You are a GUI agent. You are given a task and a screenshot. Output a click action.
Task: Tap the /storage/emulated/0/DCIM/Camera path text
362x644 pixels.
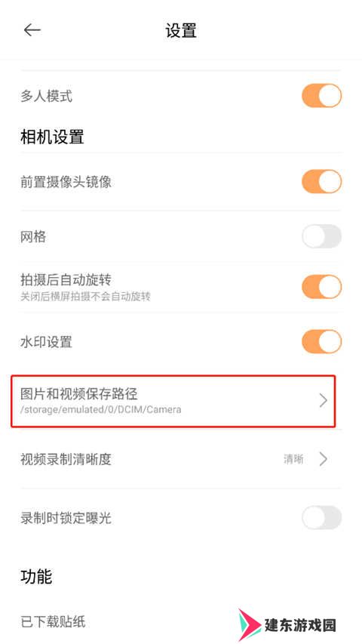pyautogui.click(x=101, y=409)
